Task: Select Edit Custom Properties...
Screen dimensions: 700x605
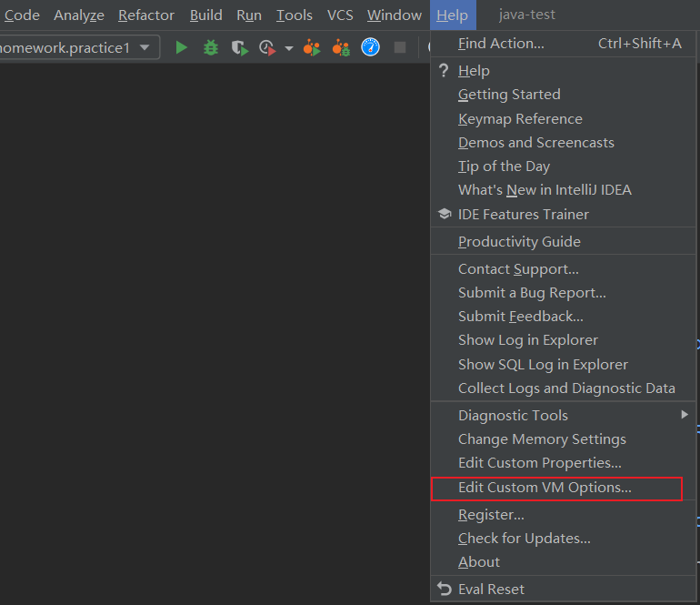Action: tap(563, 463)
